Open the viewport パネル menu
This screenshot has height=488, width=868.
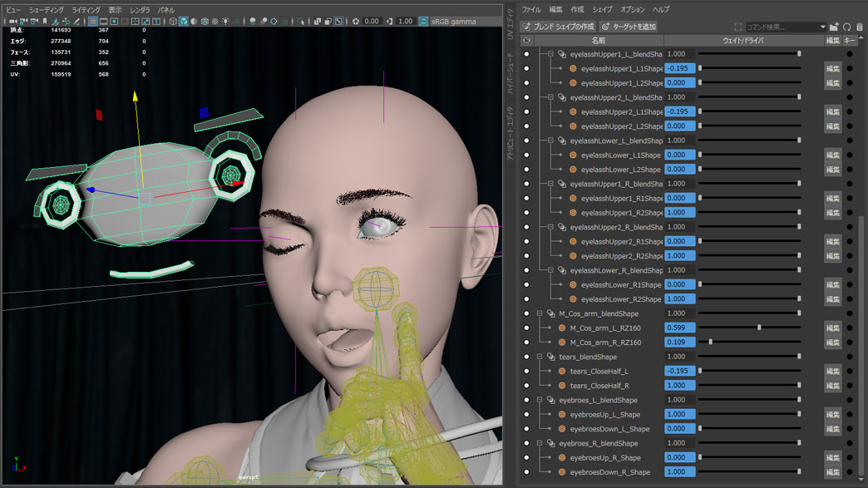166,10
